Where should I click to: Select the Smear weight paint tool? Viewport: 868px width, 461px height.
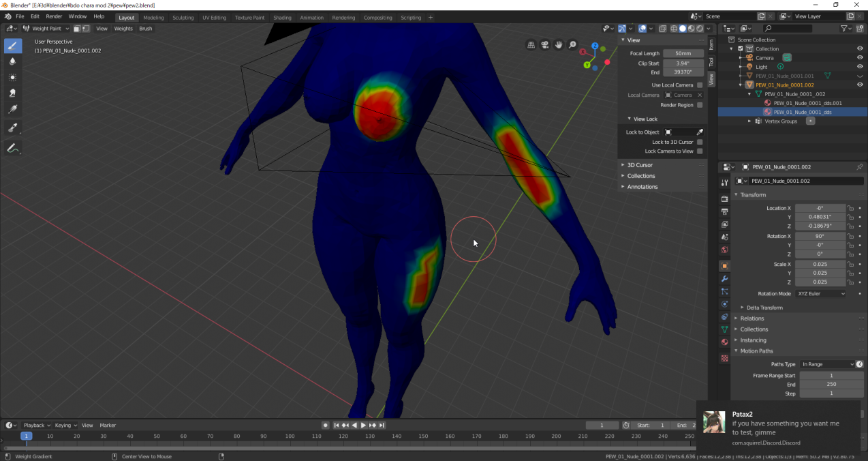[13, 93]
